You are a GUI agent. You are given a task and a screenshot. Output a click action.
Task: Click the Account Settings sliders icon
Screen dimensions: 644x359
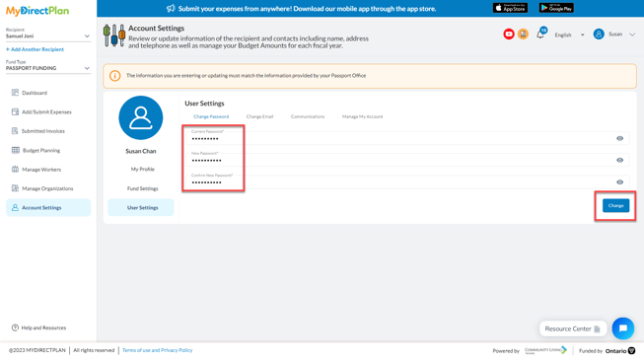(114, 36)
